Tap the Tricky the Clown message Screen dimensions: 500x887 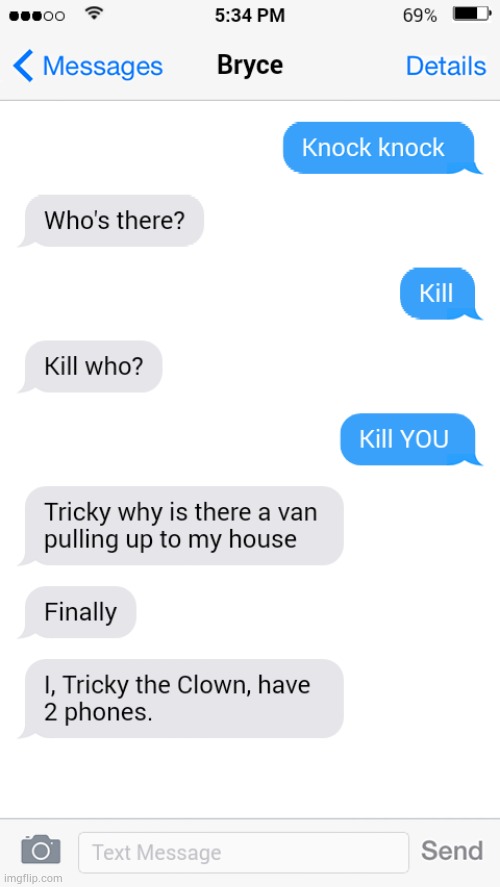[181, 698]
